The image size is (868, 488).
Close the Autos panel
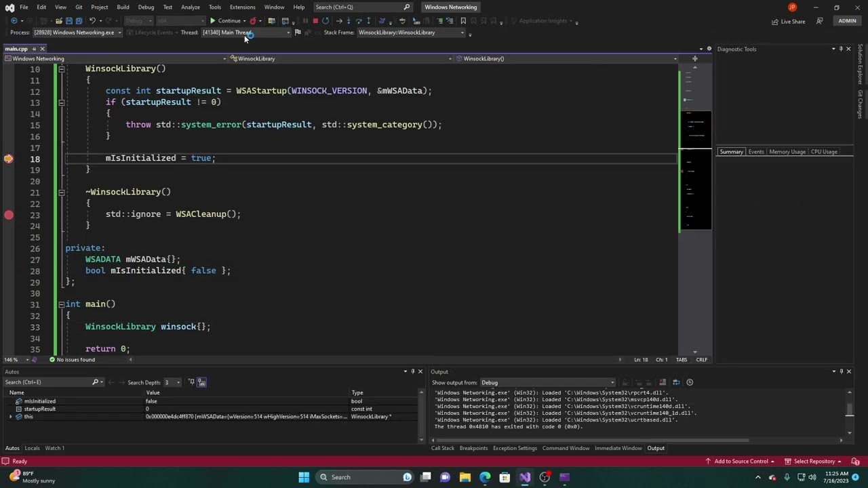420,371
